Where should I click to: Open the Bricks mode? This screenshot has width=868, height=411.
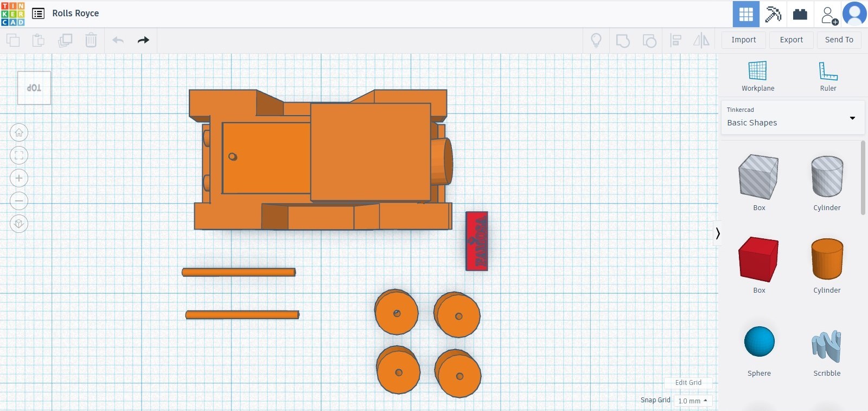point(800,14)
